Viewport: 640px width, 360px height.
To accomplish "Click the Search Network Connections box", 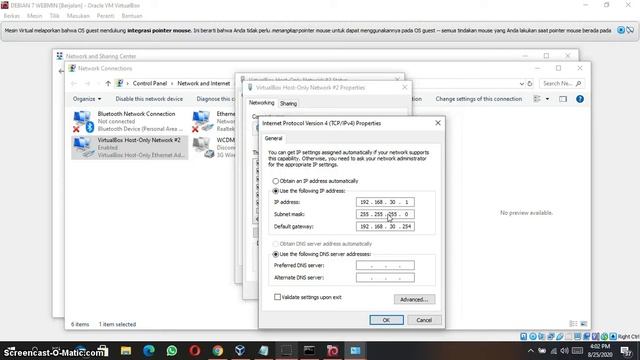I will point(561,83).
